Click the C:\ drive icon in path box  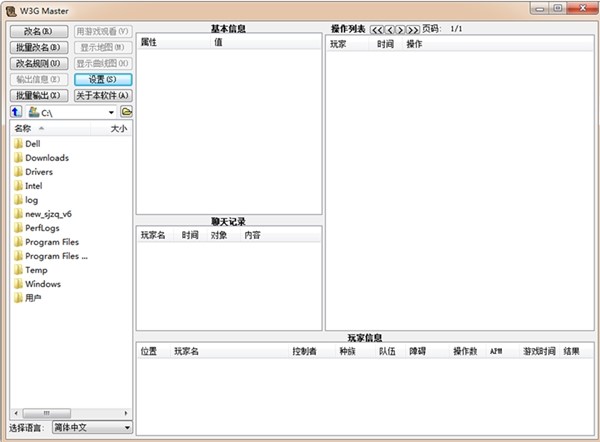click(x=34, y=112)
